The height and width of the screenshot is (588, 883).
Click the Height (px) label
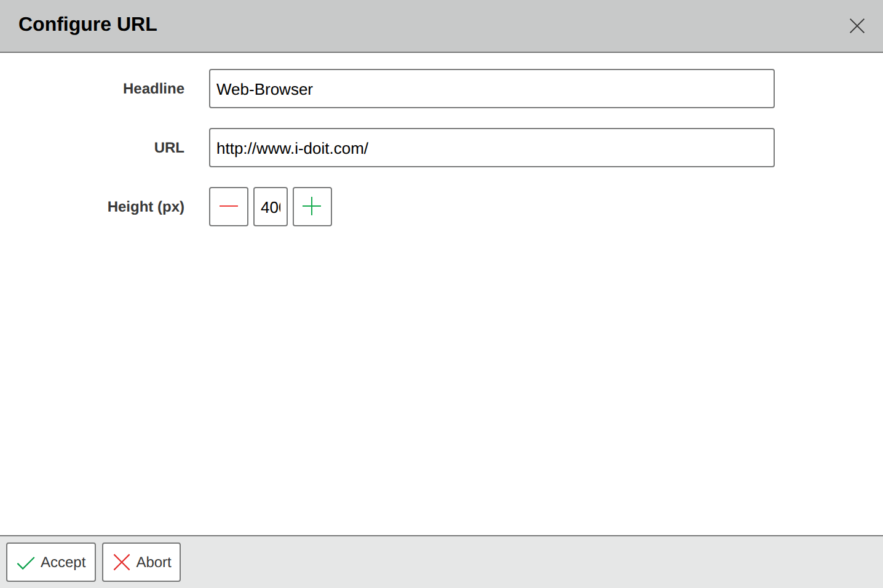point(146,207)
